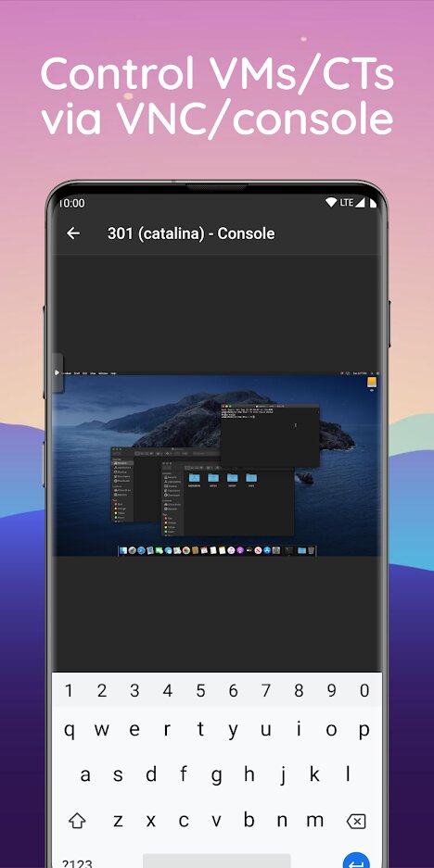Open the Help menu in macOS menu bar
Image resolution: width=434 pixels, height=868 pixels.
click(x=113, y=373)
